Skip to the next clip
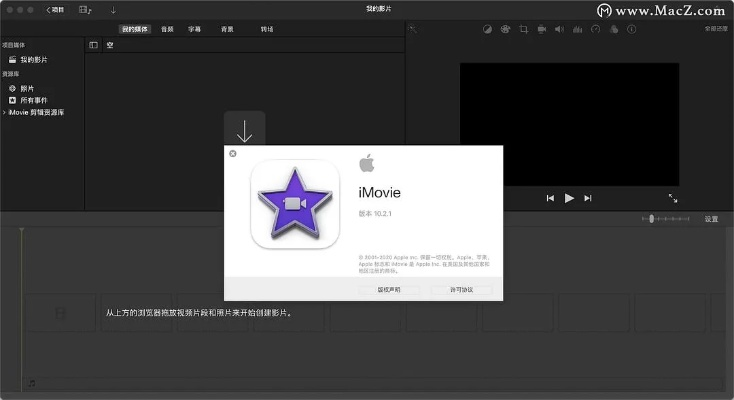 point(588,198)
